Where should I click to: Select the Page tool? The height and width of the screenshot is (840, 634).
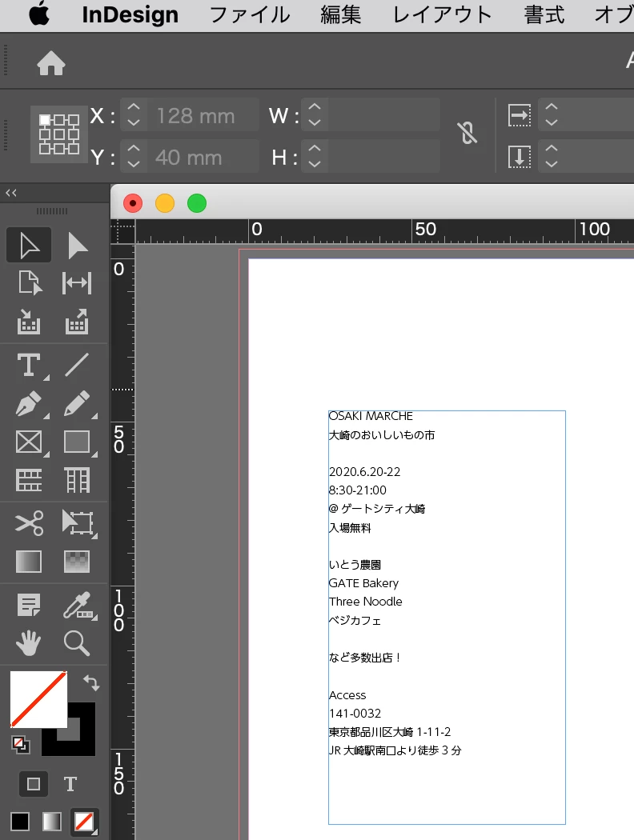point(29,283)
